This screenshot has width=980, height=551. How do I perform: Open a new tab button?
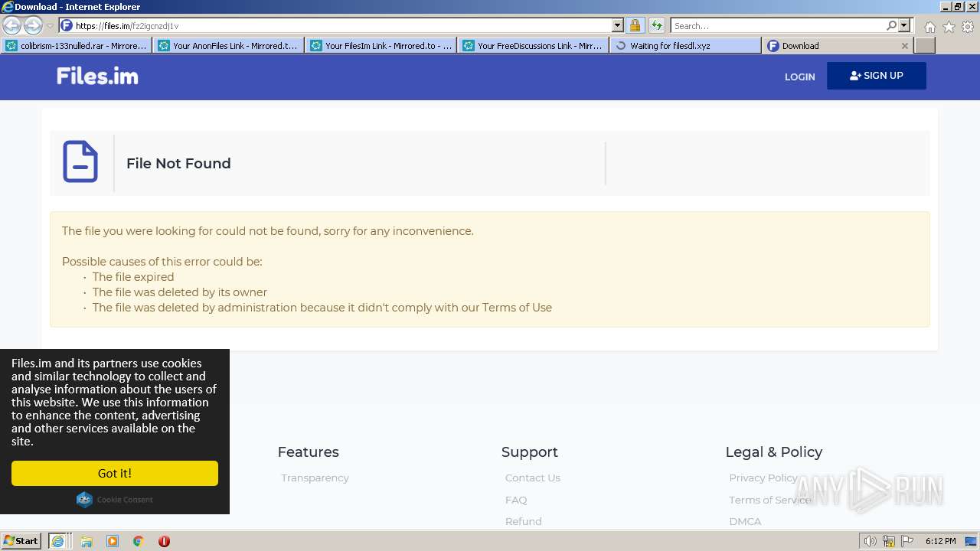[x=925, y=46]
